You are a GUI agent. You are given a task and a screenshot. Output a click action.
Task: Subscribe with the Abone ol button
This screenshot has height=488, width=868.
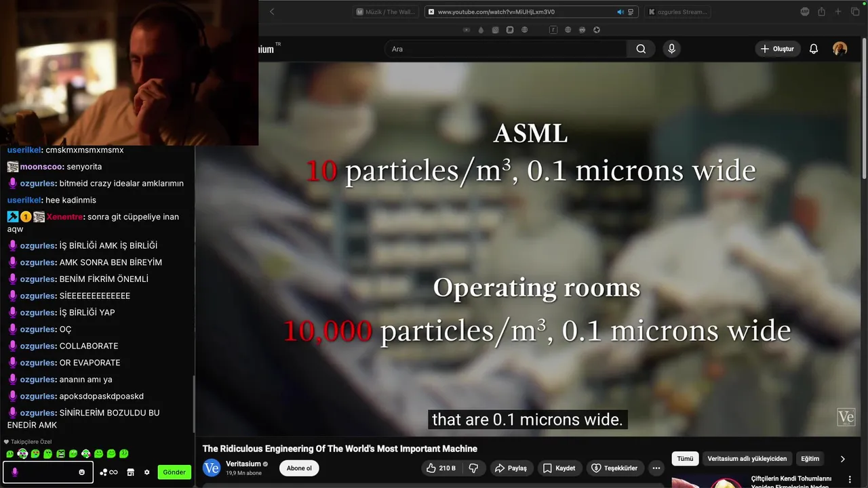[299, 468]
